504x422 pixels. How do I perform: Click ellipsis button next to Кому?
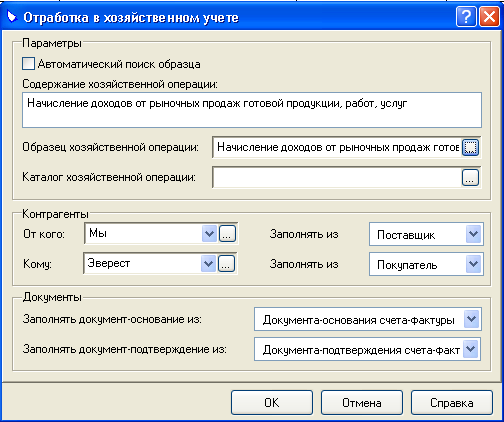(226, 264)
